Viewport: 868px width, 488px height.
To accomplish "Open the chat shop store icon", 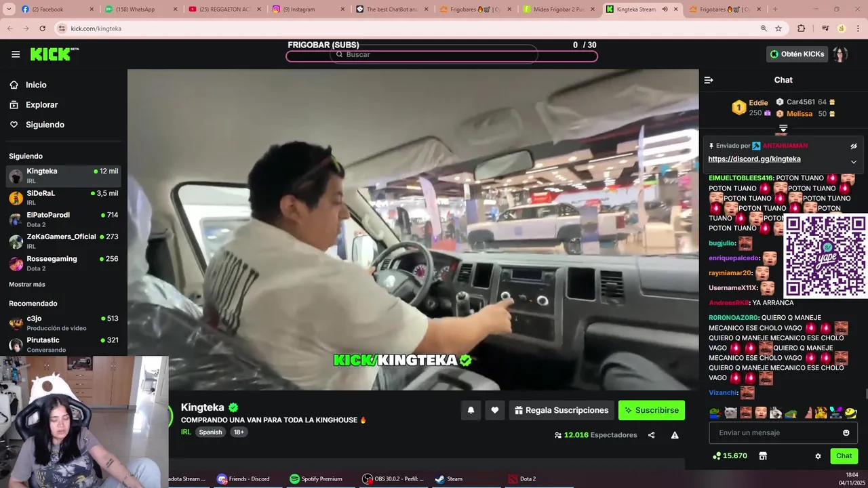I will (763, 456).
